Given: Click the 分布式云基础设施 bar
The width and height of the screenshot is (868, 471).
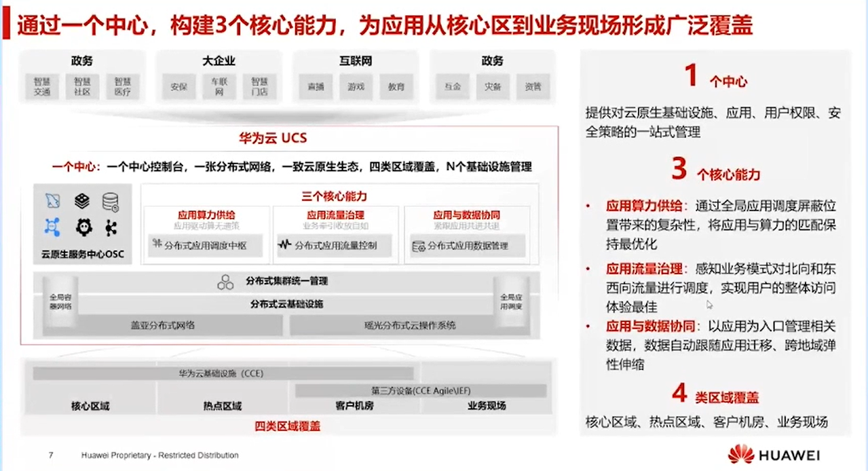Looking at the screenshot, I should 286,304.
